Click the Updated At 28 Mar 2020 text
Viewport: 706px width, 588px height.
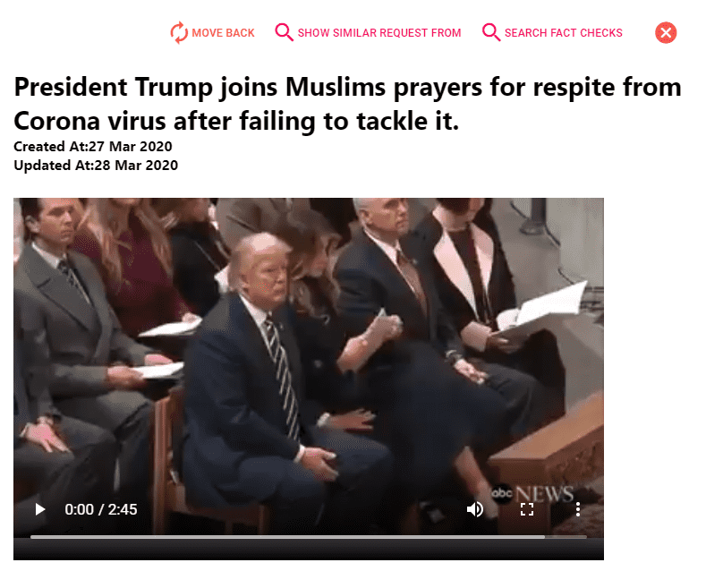[96, 166]
